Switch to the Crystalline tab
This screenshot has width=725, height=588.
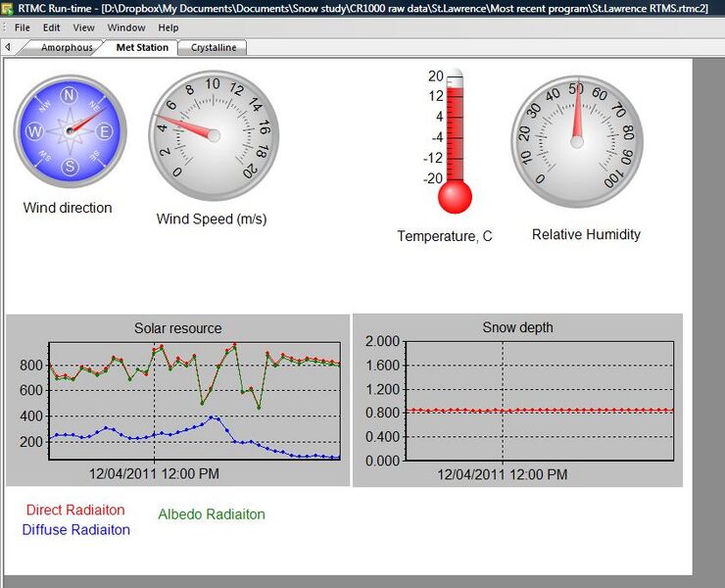pyautogui.click(x=214, y=48)
